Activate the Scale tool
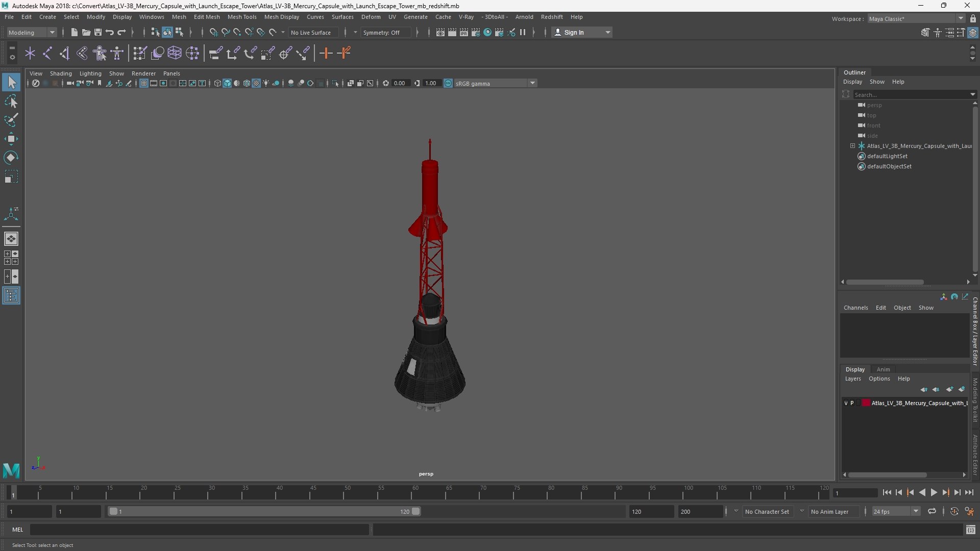Viewport: 980px width, 551px height. click(11, 177)
